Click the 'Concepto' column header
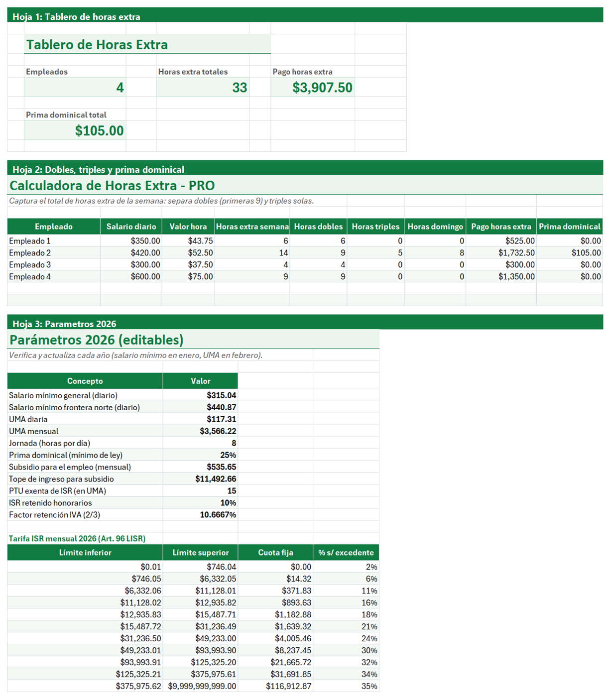 point(85,381)
